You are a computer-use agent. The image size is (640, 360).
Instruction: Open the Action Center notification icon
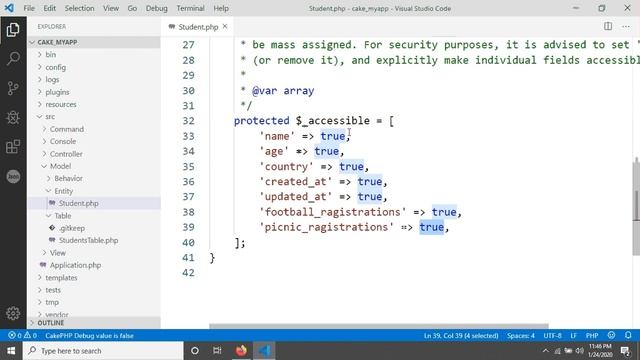pos(625,351)
